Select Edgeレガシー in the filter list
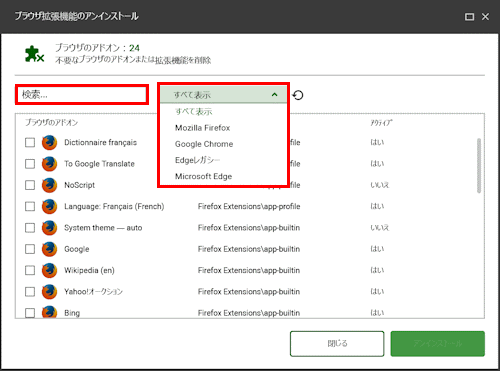This screenshot has width=500, height=371. [197, 160]
